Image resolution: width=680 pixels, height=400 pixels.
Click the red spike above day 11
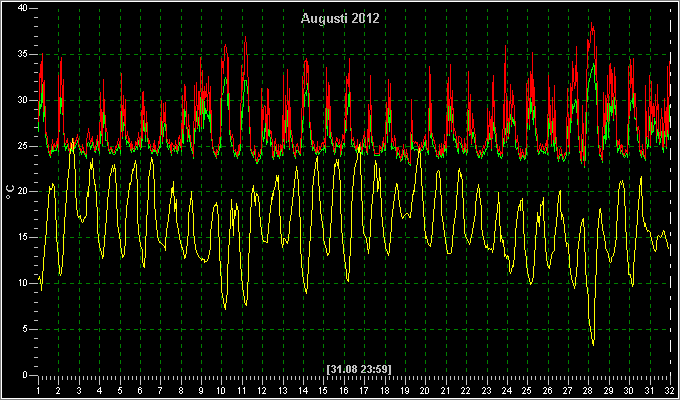click(x=245, y=37)
